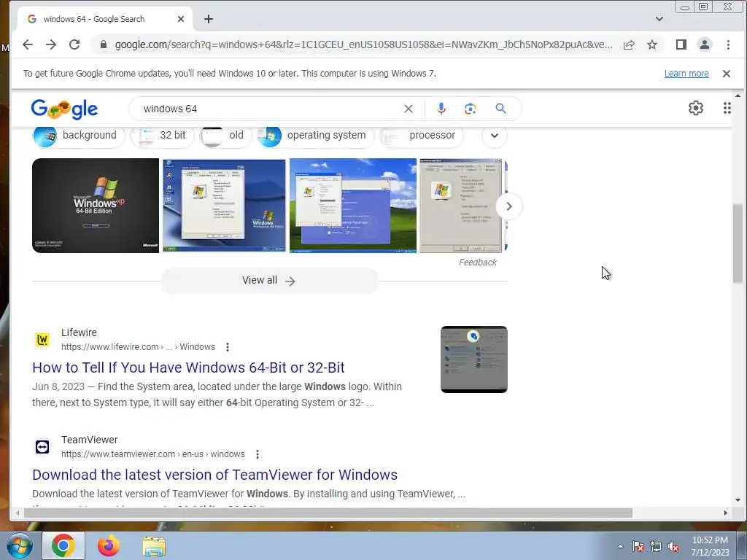
Task: Click the muted volume tray icon
Action: pos(673,547)
